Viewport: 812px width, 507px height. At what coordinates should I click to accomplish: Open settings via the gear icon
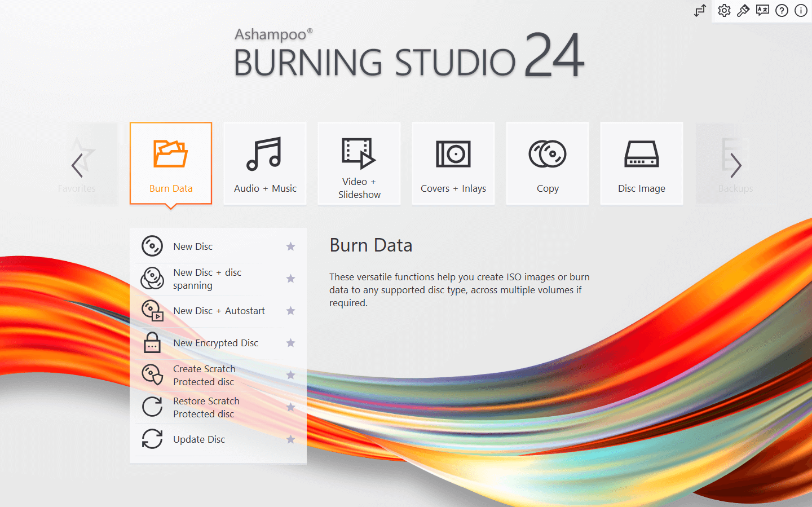(724, 11)
